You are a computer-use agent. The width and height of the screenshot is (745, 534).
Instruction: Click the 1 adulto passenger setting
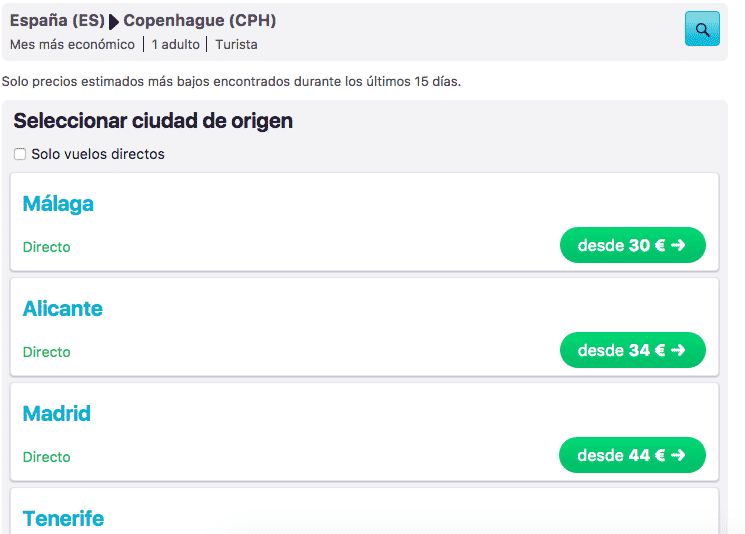coord(175,45)
